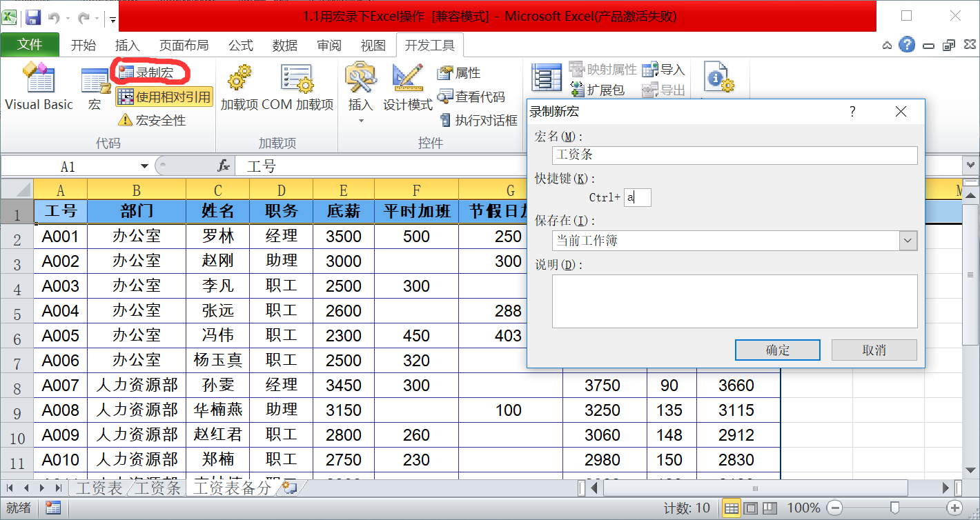The height and width of the screenshot is (520, 980).
Task: Switch to Page Layout view
Action: (x=749, y=508)
